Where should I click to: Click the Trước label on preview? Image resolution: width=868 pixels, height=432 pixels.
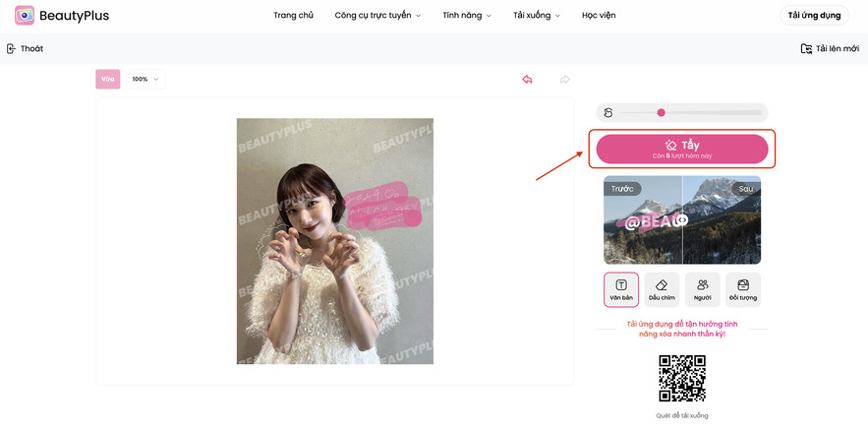coord(622,189)
